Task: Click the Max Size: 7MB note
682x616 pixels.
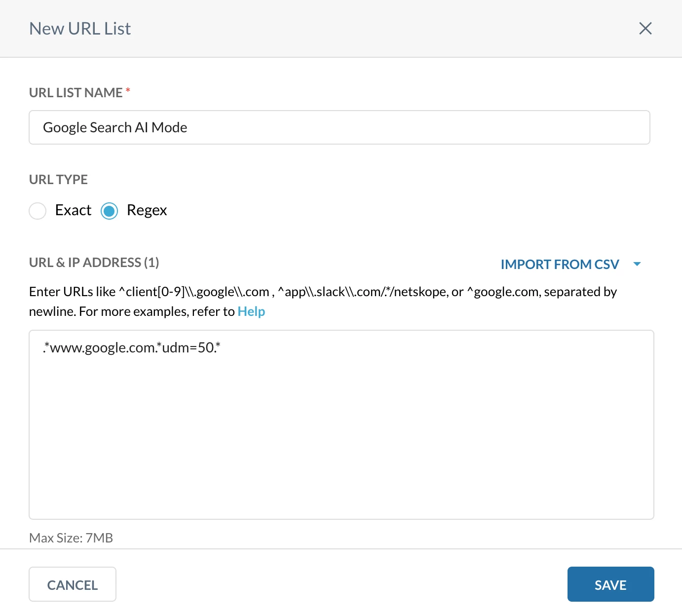Action: tap(71, 538)
